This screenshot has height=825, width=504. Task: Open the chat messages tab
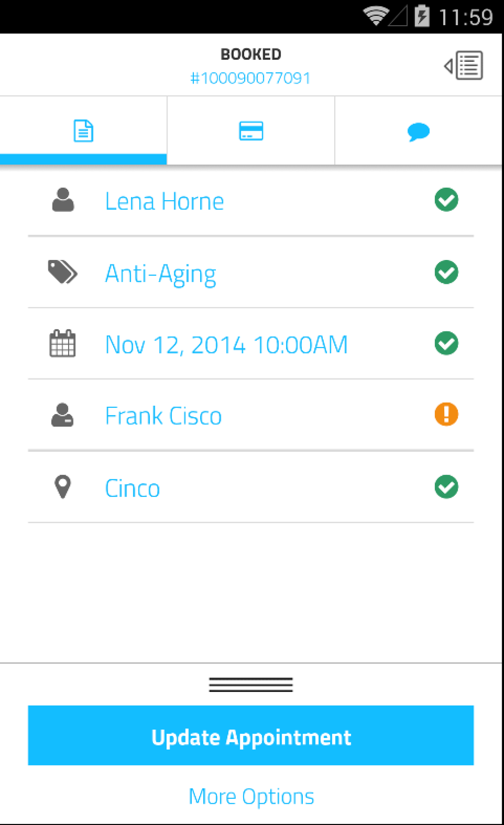click(x=419, y=131)
